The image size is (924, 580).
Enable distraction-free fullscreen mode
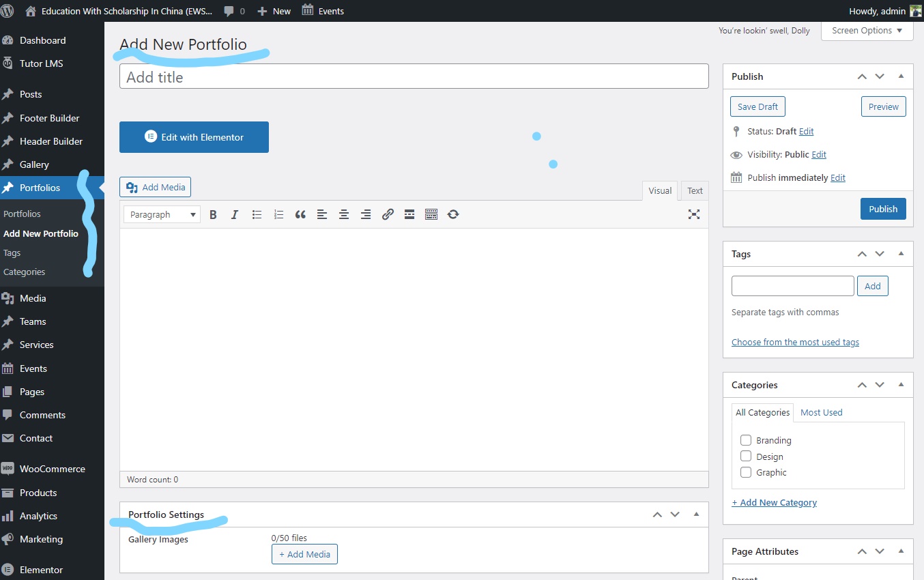pyautogui.click(x=694, y=214)
